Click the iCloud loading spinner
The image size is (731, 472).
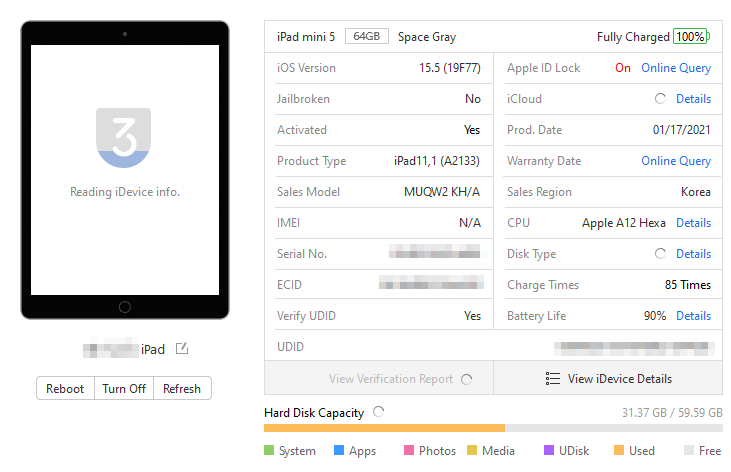660,98
